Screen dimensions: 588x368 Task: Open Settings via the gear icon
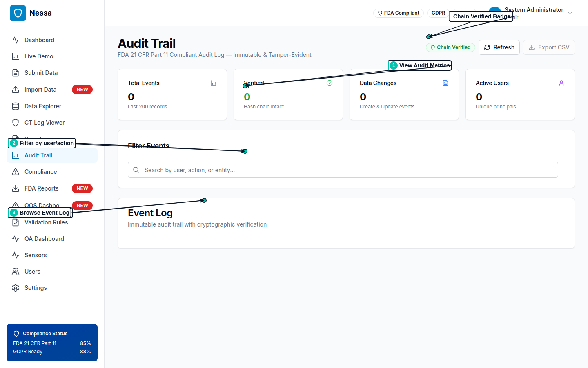click(x=15, y=287)
